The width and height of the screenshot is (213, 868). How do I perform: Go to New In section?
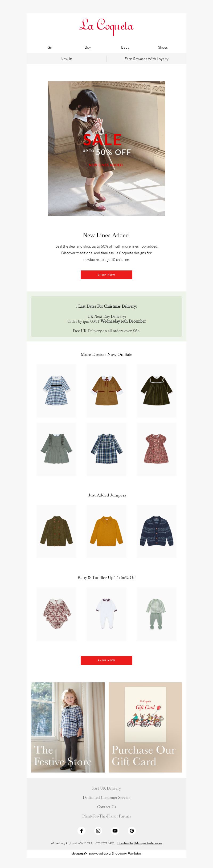(x=66, y=59)
